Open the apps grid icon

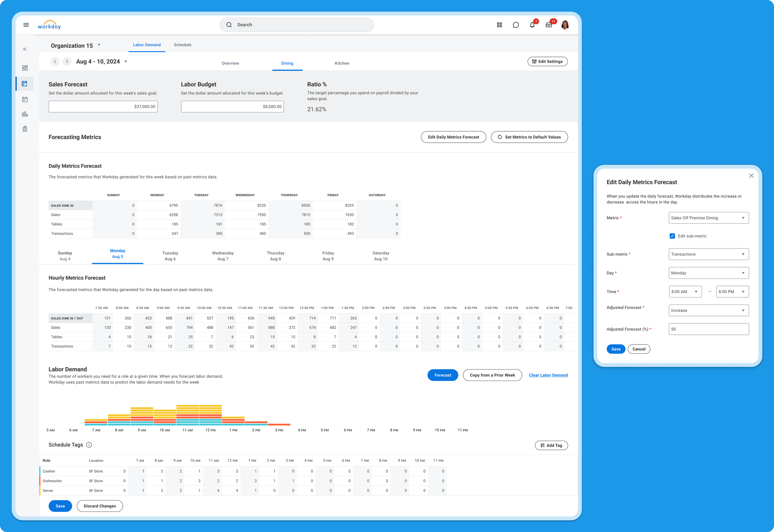pyautogui.click(x=499, y=25)
